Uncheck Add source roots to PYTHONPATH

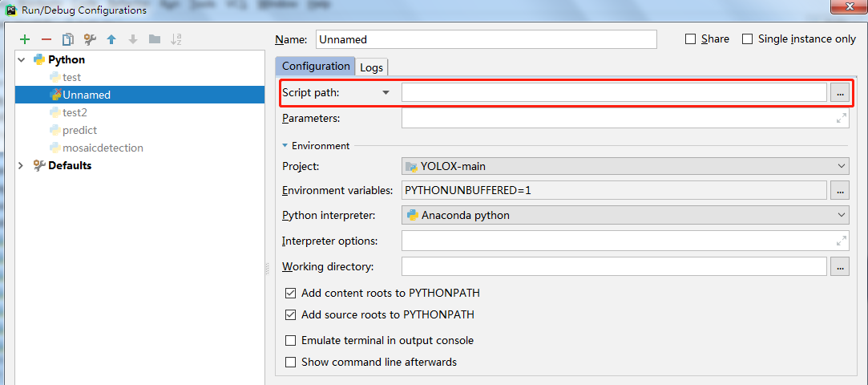point(290,314)
